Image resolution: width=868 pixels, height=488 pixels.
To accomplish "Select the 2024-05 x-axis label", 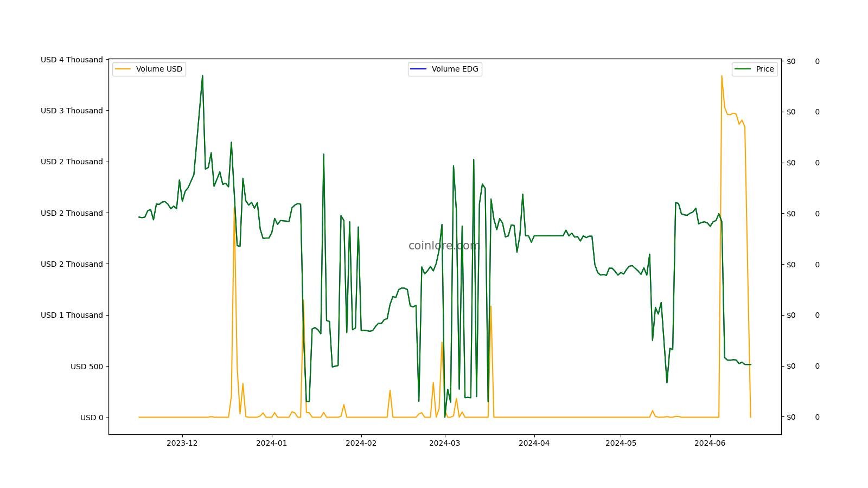I will (x=621, y=443).
